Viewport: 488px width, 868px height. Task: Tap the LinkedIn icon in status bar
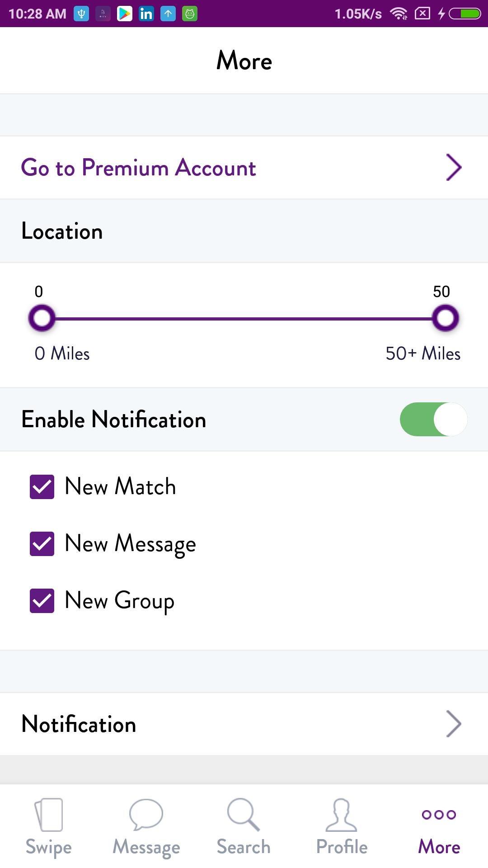(x=146, y=14)
